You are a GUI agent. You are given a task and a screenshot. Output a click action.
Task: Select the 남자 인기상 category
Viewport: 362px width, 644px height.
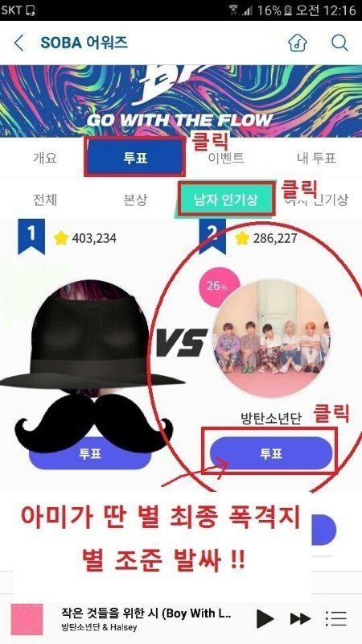[226, 200]
